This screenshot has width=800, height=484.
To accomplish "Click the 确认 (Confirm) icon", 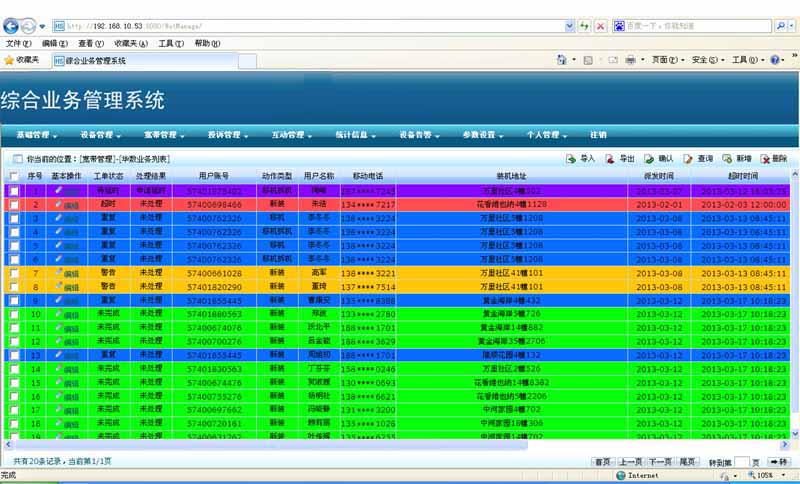I will (649, 159).
